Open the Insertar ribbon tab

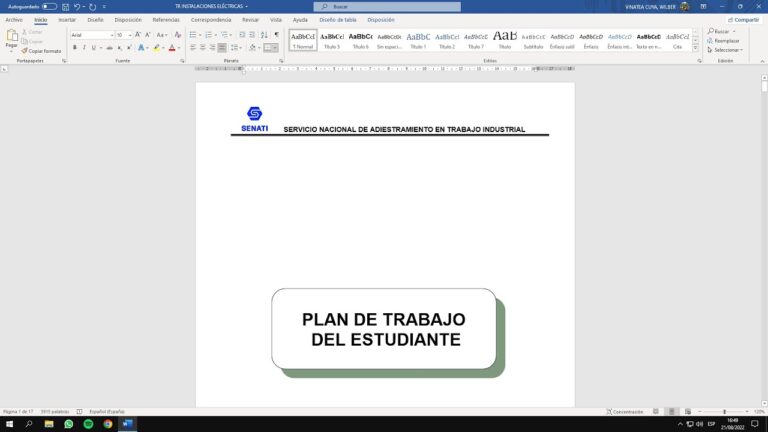(x=67, y=19)
